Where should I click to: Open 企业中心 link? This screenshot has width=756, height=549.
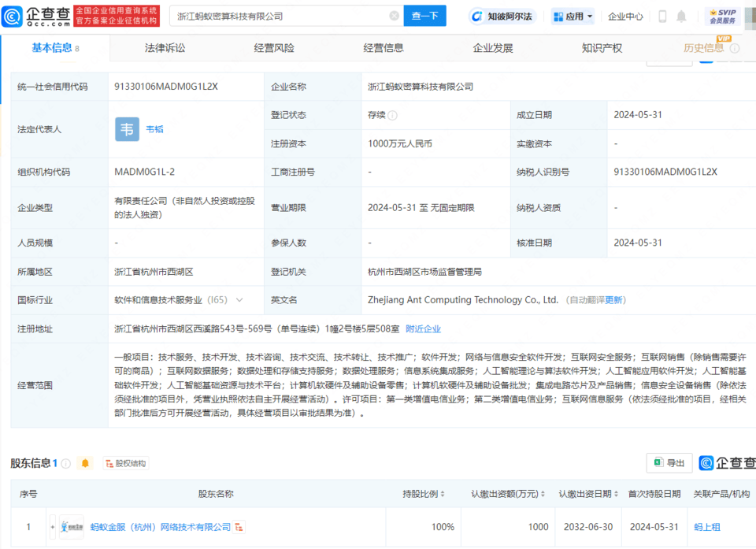pyautogui.click(x=625, y=17)
